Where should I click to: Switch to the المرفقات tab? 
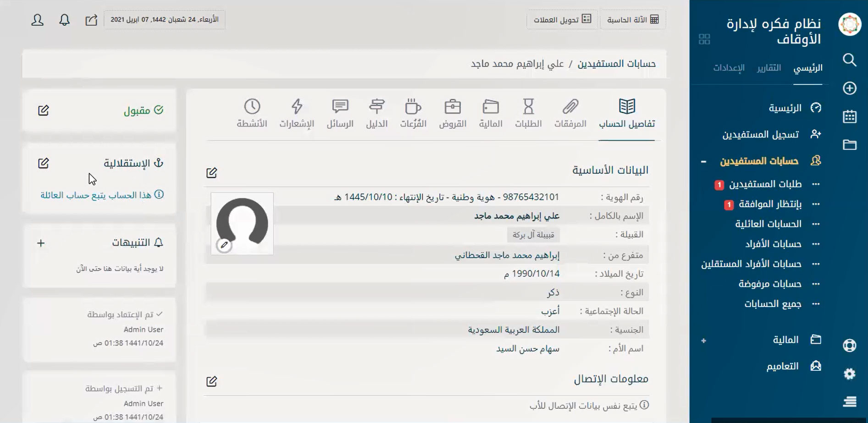click(570, 113)
